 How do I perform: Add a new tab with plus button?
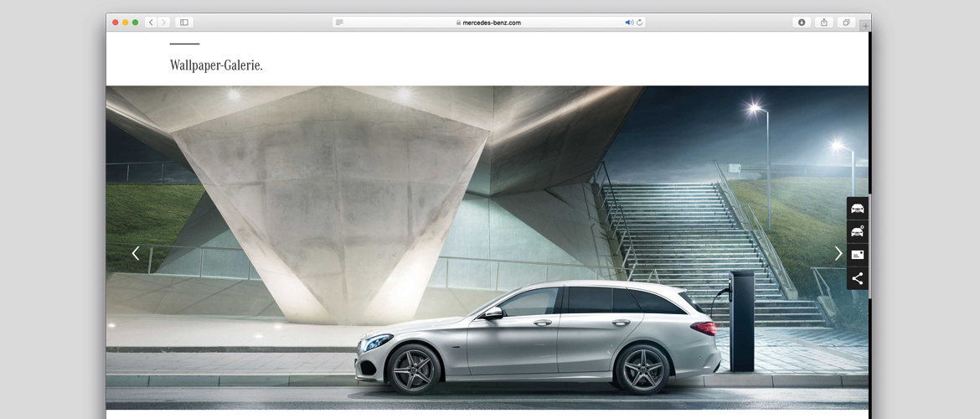click(865, 26)
